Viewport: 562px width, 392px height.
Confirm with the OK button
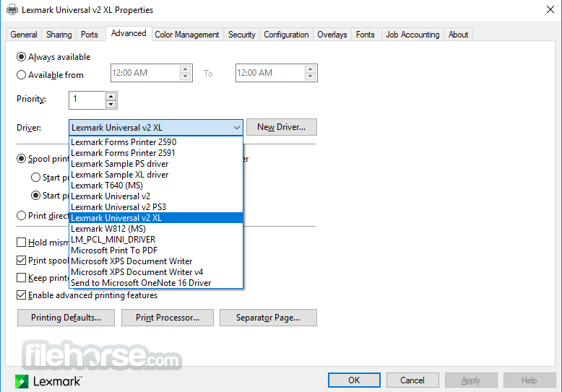(x=354, y=380)
